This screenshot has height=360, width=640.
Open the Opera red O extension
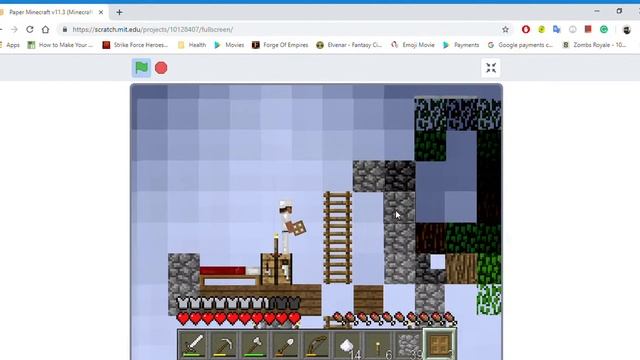(x=526, y=29)
